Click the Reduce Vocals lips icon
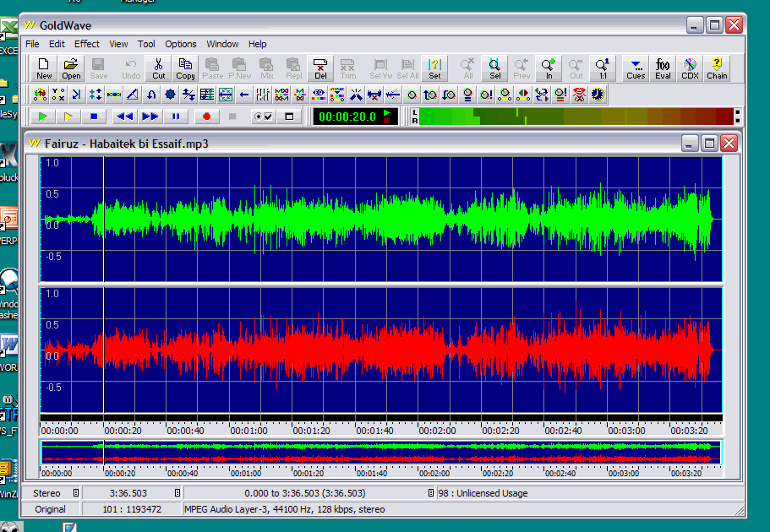This screenshot has width=770, height=532. (579, 95)
